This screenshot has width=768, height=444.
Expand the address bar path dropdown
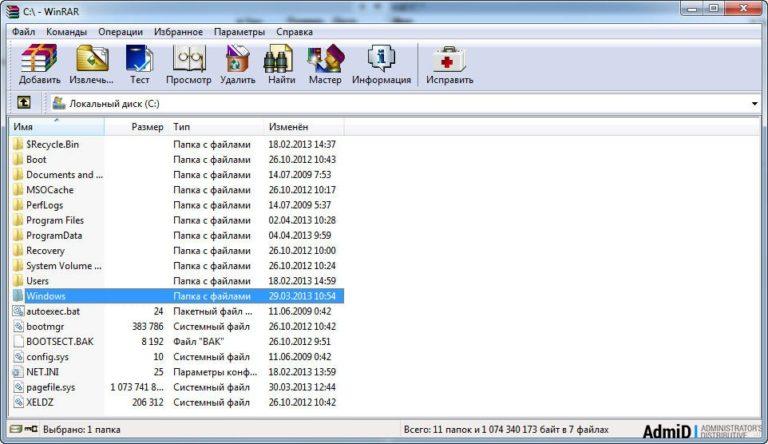pos(754,103)
